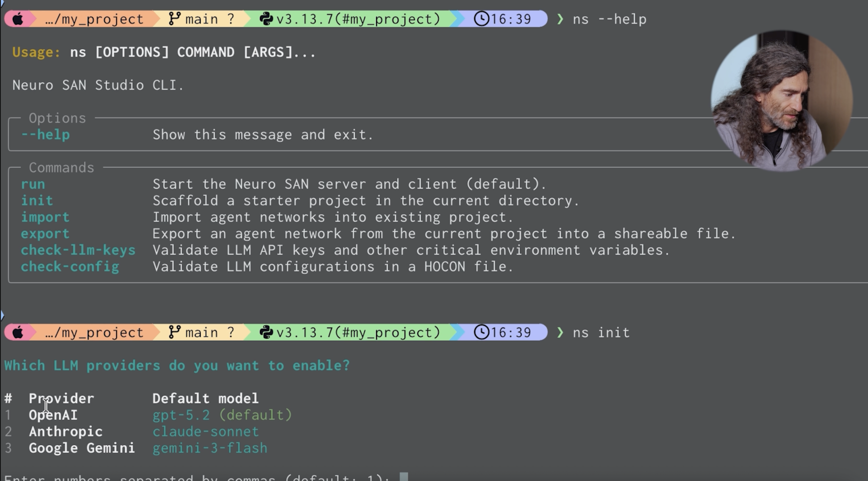Click the 'export' command name
Image resolution: width=868 pixels, height=481 pixels.
coord(45,234)
